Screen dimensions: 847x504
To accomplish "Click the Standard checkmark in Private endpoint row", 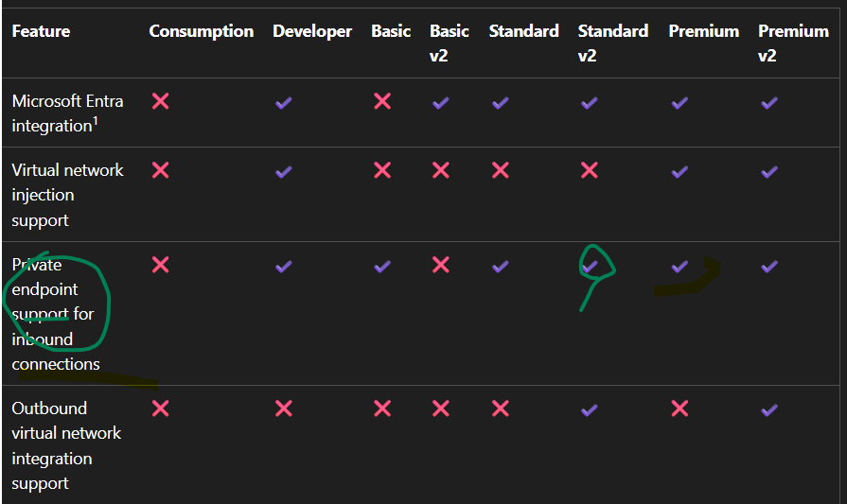I will [x=501, y=266].
